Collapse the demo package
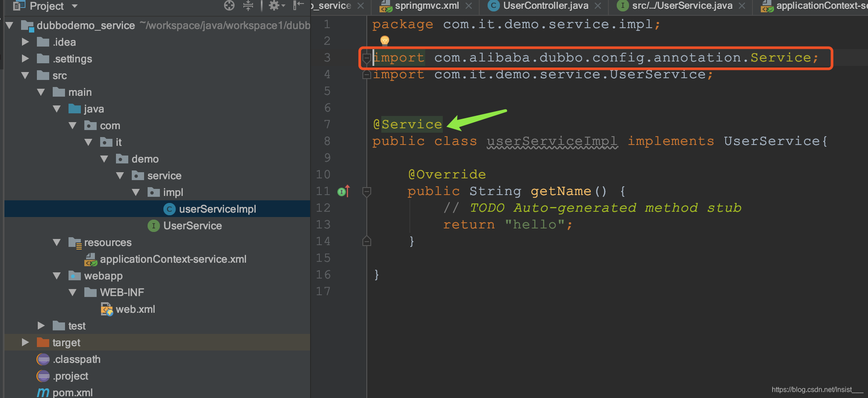The height and width of the screenshot is (398, 868). tap(104, 159)
